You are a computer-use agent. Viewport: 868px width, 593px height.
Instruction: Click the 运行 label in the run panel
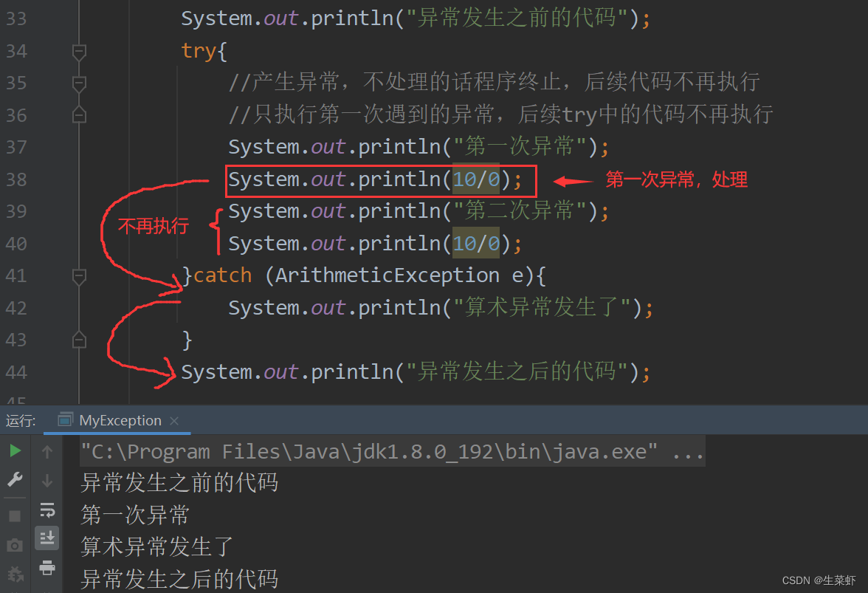20,420
